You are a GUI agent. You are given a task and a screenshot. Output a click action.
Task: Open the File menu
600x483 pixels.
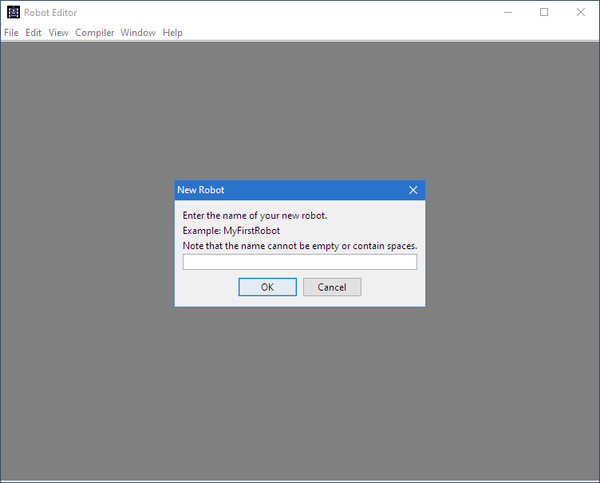(x=11, y=33)
